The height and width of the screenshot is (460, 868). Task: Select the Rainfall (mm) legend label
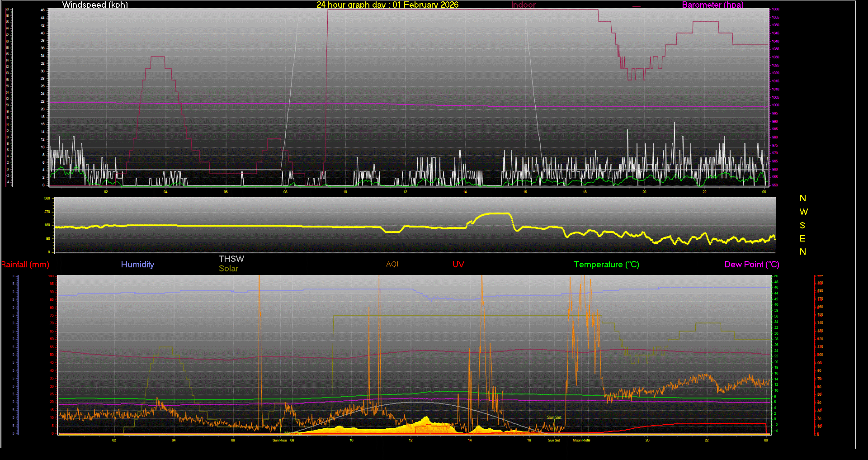pos(26,265)
